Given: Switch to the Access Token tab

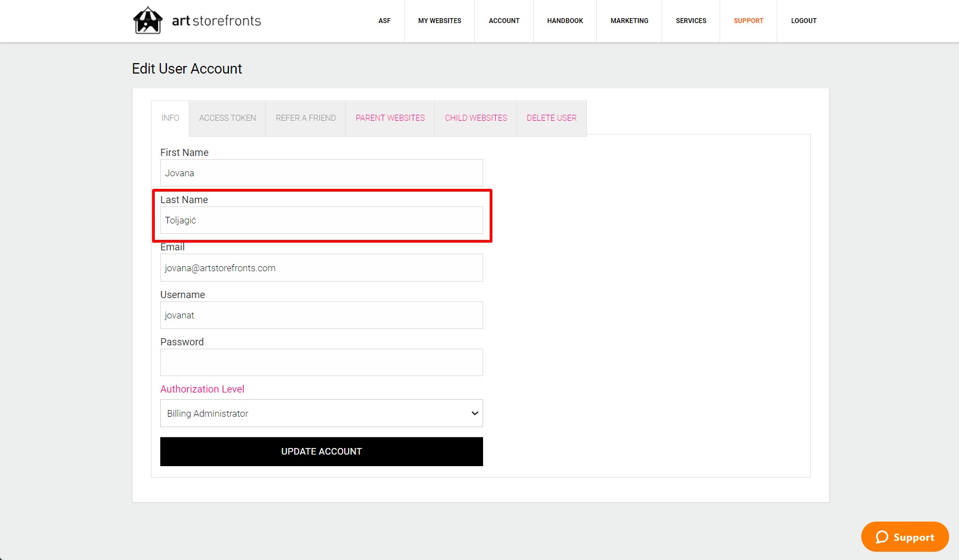Looking at the screenshot, I should click(x=227, y=117).
